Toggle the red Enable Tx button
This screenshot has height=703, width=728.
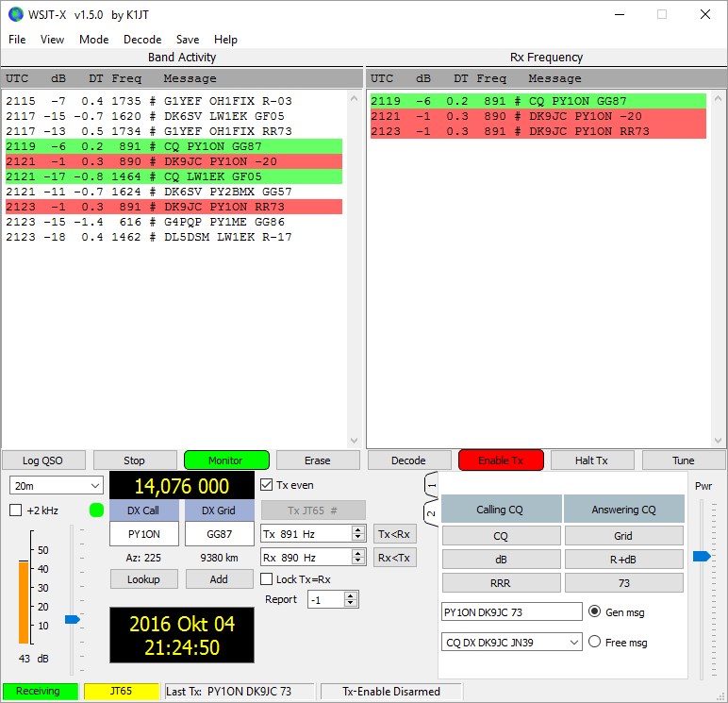(x=501, y=460)
